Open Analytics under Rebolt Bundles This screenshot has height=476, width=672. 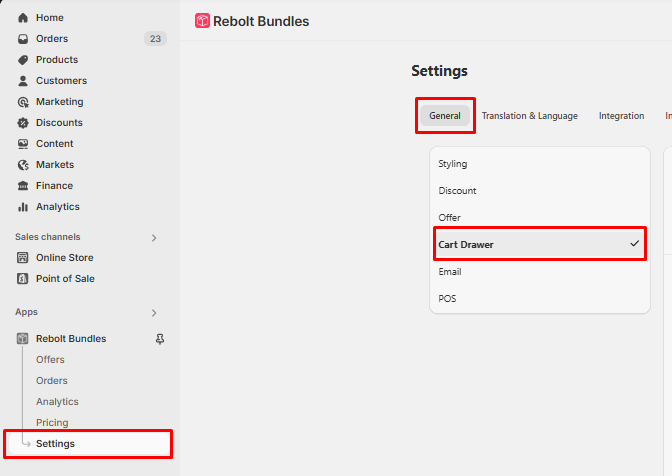[x=57, y=401]
